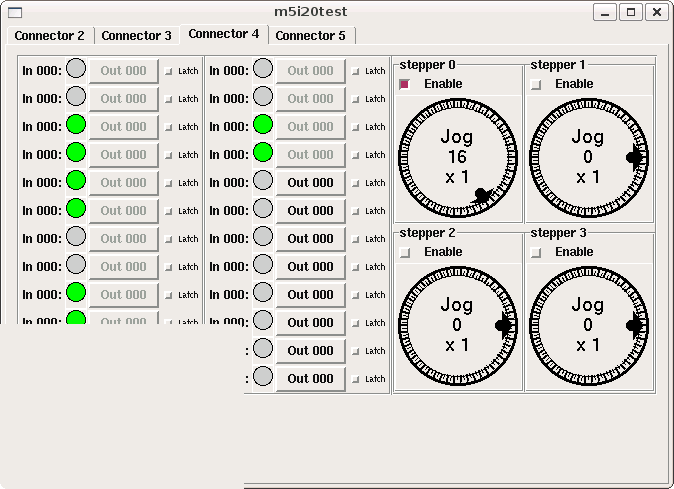
Task: Toggle the first Latch checkbox in the left column
Action: pyautogui.click(x=168, y=71)
